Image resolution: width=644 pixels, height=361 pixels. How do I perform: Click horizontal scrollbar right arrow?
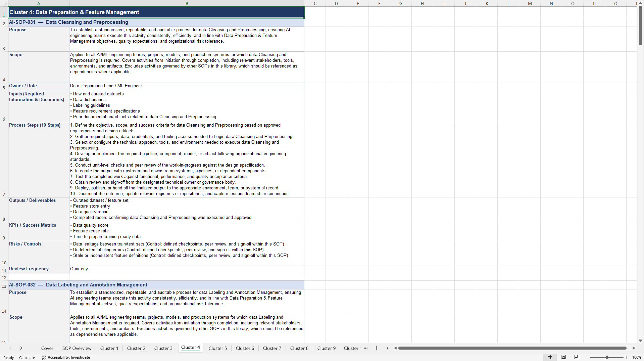634,348
